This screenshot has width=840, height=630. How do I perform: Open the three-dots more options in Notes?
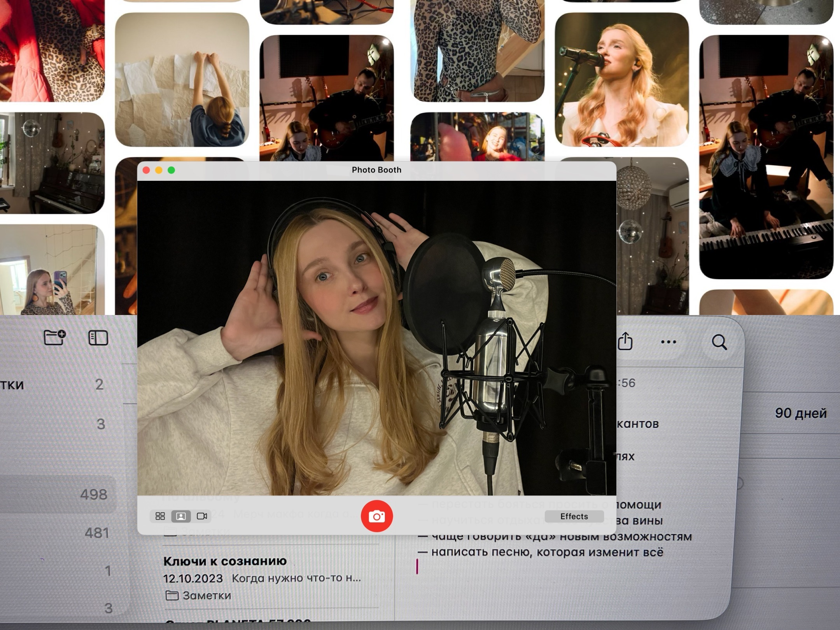point(668,342)
